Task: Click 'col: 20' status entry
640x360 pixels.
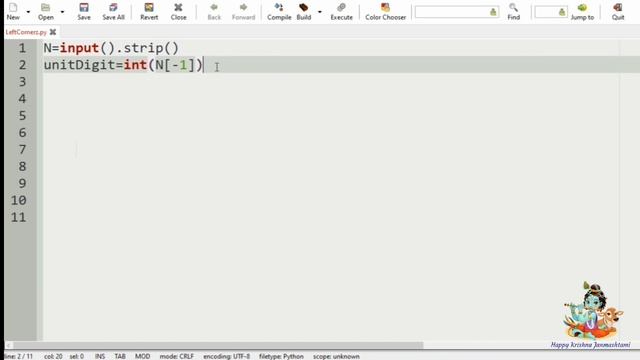Action: pos(53,356)
